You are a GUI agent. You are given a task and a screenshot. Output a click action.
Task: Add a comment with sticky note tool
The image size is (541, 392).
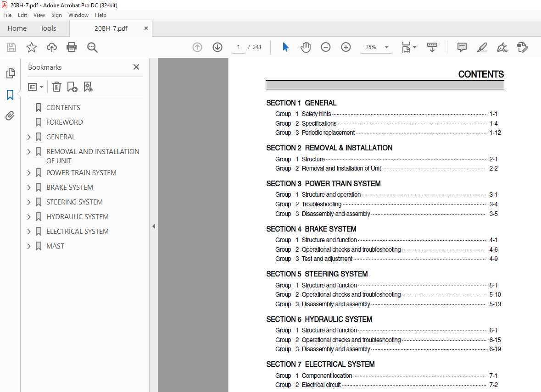[x=462, y=47]
